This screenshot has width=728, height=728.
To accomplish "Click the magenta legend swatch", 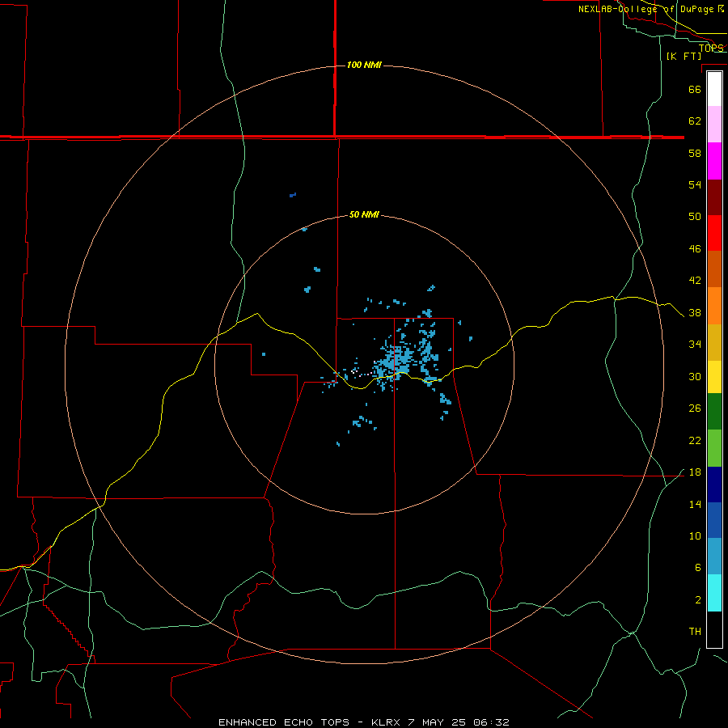I will point(714,161).
